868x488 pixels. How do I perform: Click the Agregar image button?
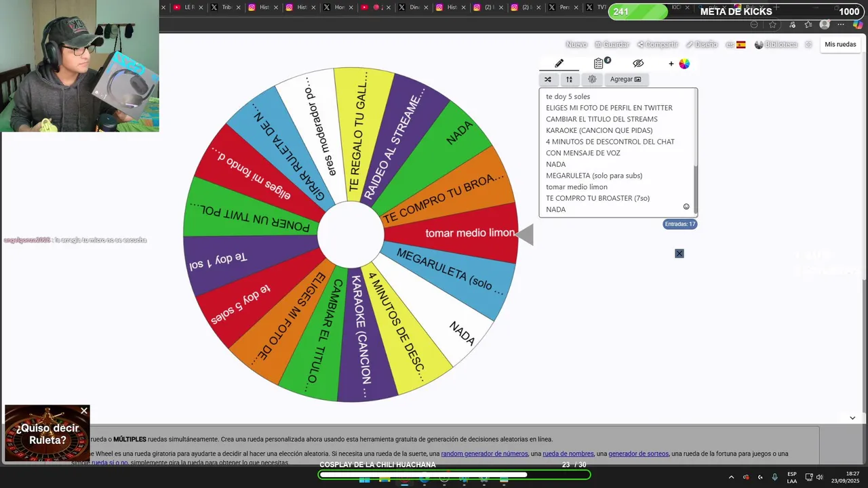coord(625,79)
